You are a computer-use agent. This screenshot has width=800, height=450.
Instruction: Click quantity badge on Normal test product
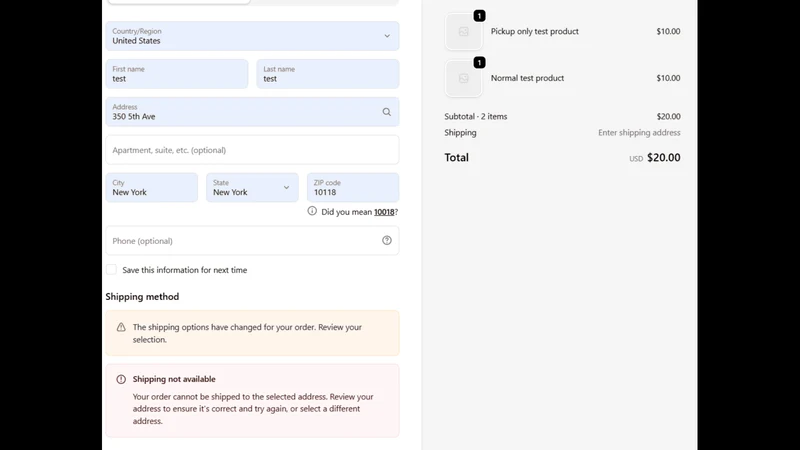[x=479, y=62]
